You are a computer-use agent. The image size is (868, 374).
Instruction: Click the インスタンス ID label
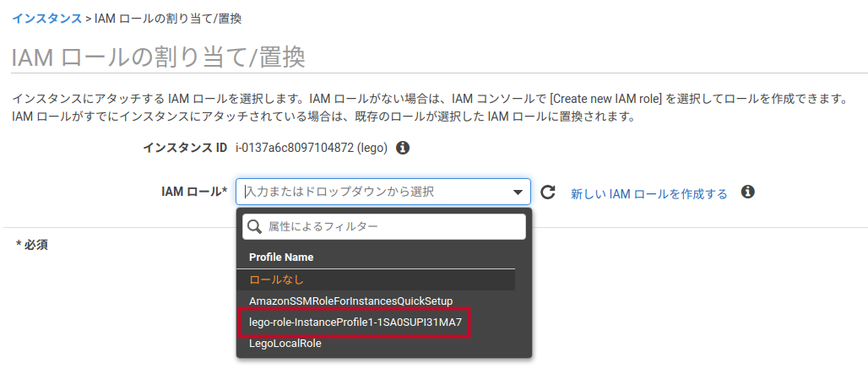(x=185, y=148)
